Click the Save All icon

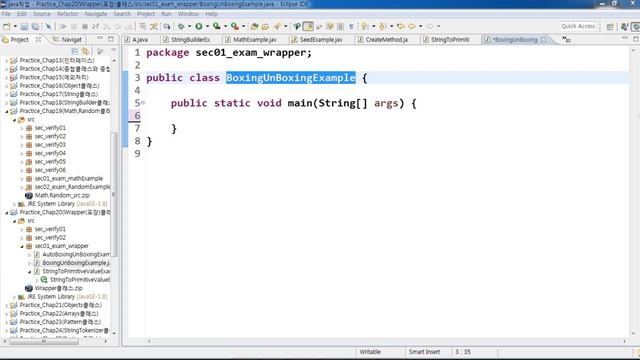pos(36,27)
